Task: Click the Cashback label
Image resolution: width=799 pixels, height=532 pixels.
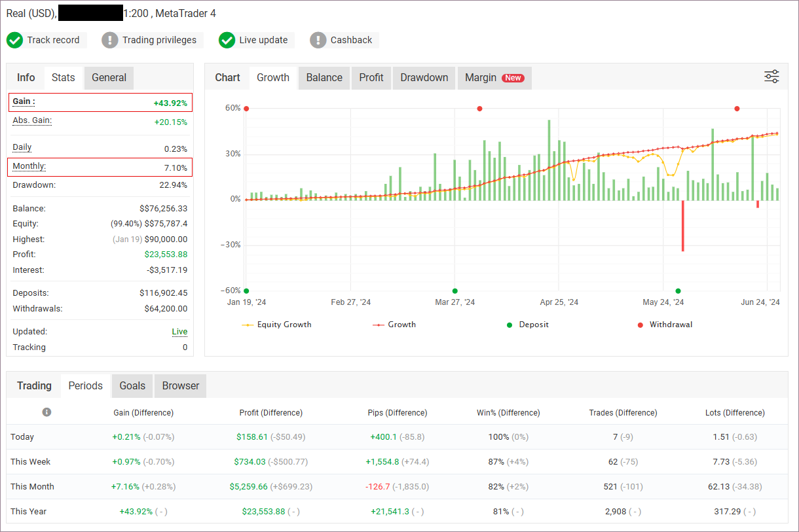Action: pyautogui.click(x=351, y=40)
